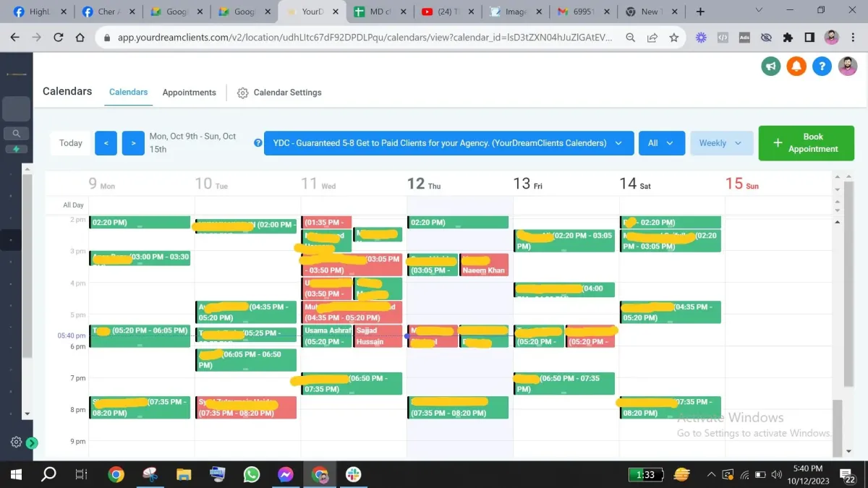
Task: Click the sidebar search magnifier icon
Action: (x=16, y=133)
